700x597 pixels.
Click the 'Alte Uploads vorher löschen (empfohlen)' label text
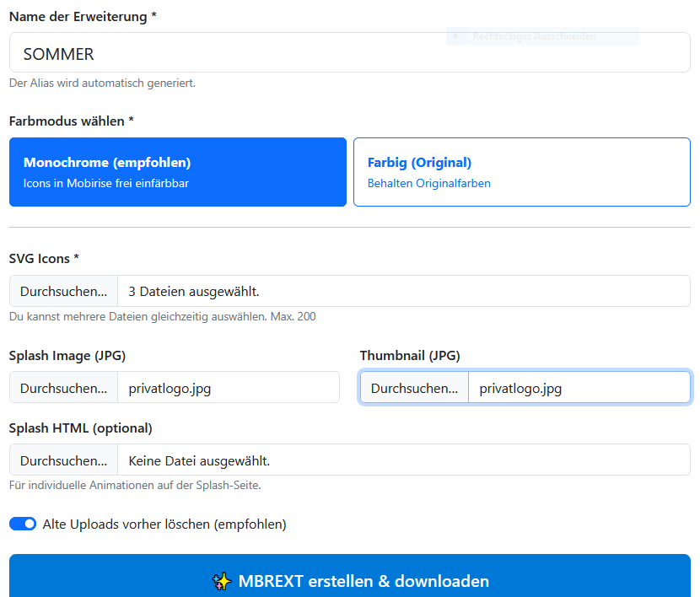(164, 524)
